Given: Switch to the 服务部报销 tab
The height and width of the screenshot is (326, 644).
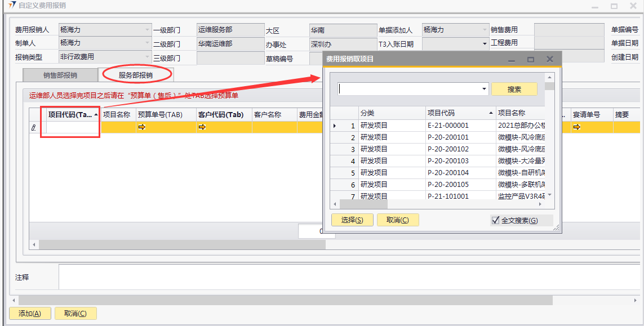Looking at the screenshot, I should coord(135,75).
